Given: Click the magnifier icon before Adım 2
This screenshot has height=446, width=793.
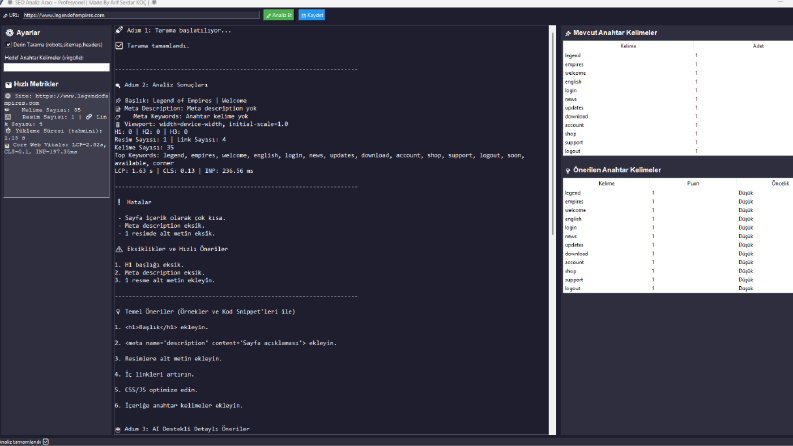Looking at the screenshot, I should 118,85.
